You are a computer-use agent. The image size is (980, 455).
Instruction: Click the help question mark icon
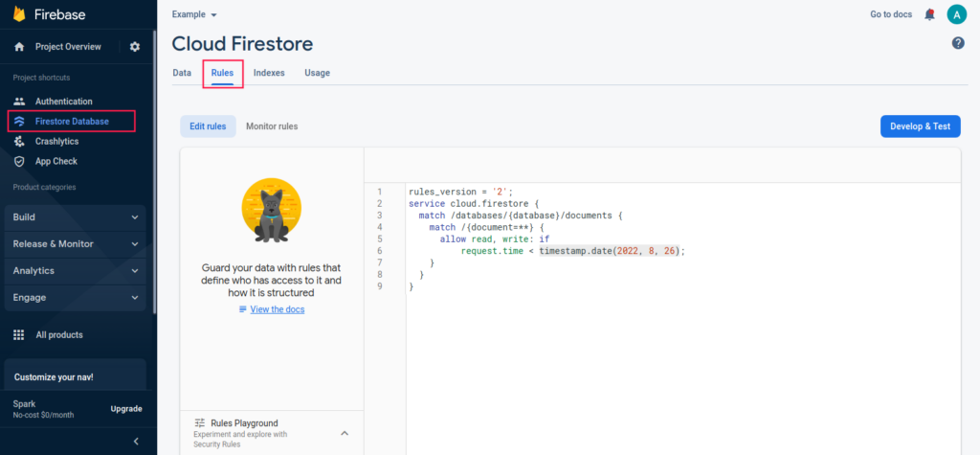pyautogui.click(x=958, y=43)
